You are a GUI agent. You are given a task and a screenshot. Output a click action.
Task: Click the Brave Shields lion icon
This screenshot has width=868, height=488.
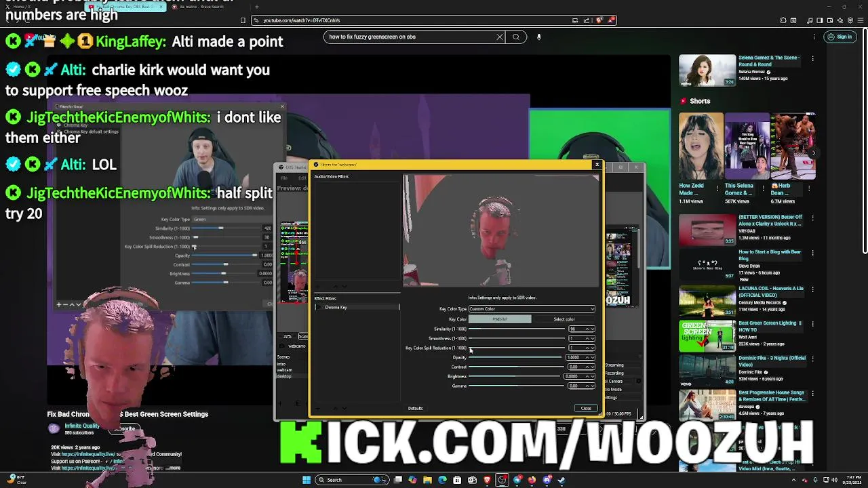[599, 20]
